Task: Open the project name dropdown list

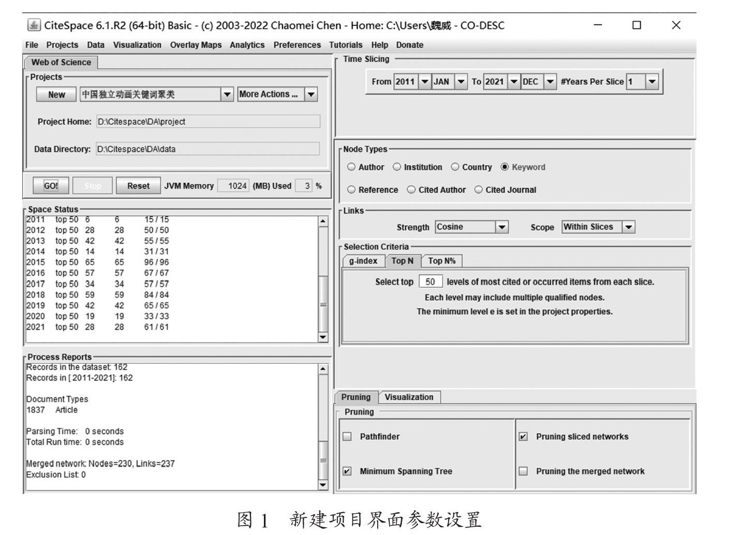Action: [227, 95]
